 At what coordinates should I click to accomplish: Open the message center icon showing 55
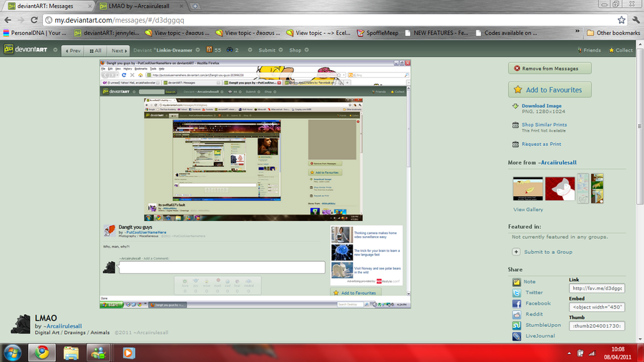[213, 49]
